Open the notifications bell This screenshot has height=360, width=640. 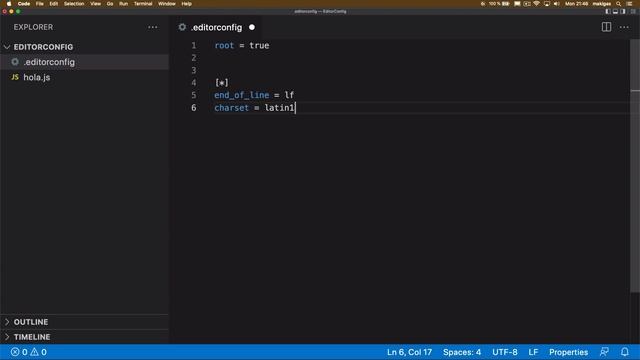[625, 352]
